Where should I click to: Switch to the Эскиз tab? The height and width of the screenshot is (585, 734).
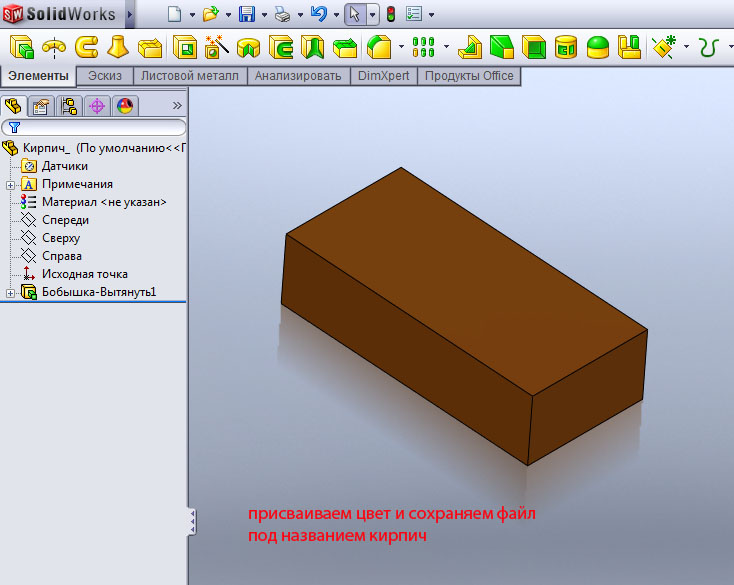tap(105, 76)
